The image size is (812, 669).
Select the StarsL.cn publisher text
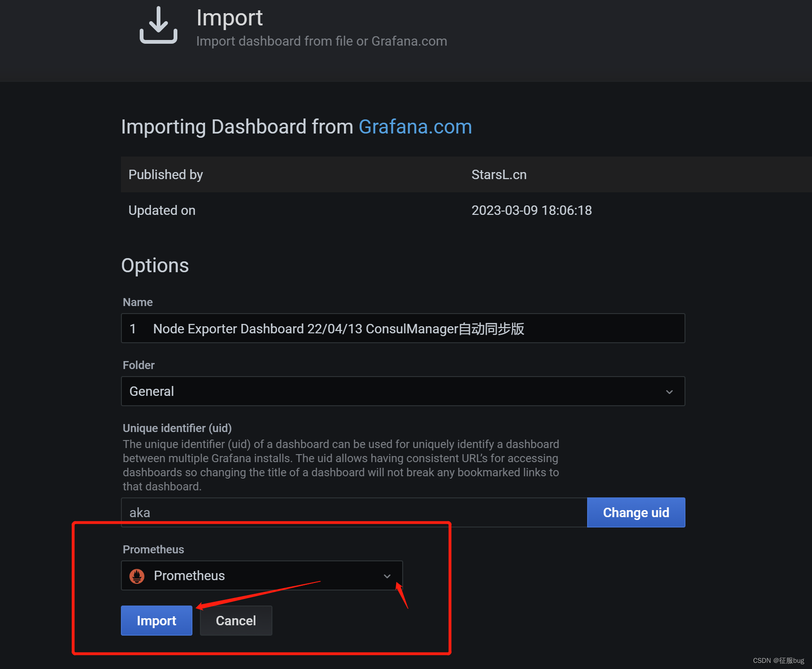[499, 174]
